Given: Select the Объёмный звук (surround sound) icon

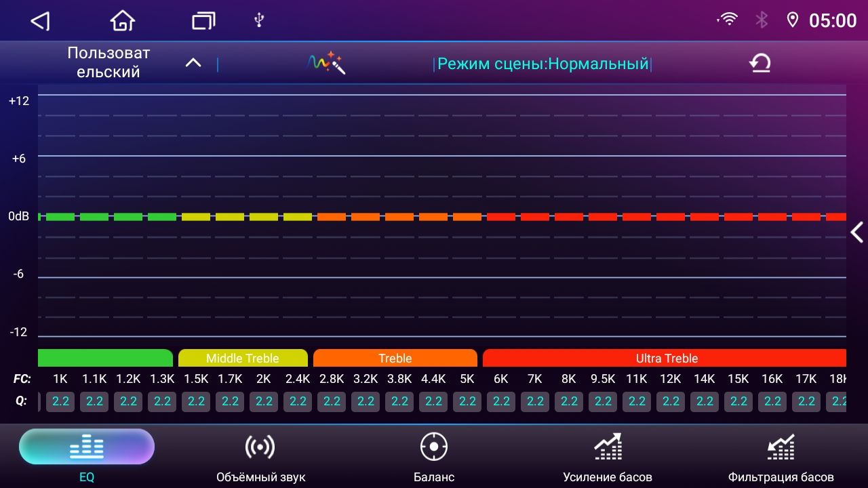Looking at the screenshot, I should [260, 447].
